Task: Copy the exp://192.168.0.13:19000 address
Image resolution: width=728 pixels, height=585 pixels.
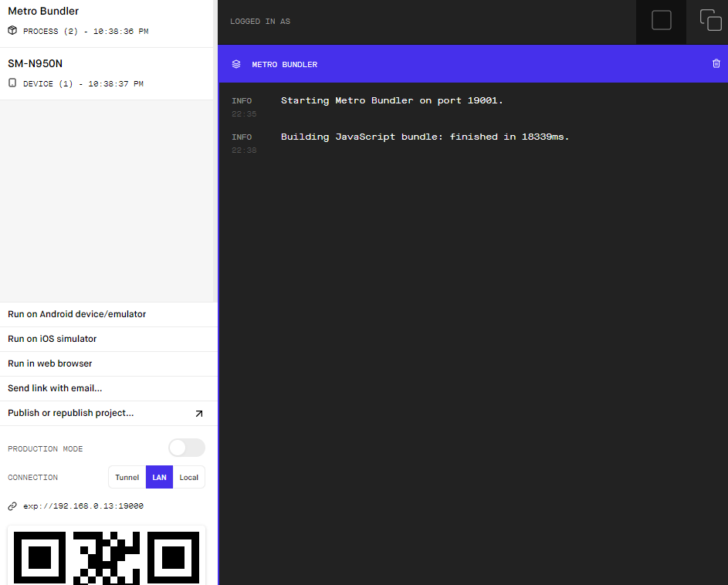Action: pyautogui.click(x=83, y=506)
